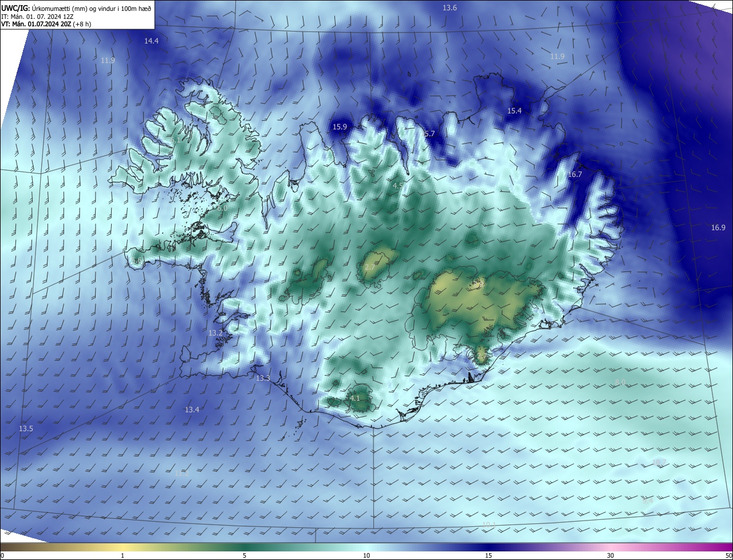Click the faint 10.7 value label
The width and height of the screenshot is (733, 560).
(x=659, y=462)
